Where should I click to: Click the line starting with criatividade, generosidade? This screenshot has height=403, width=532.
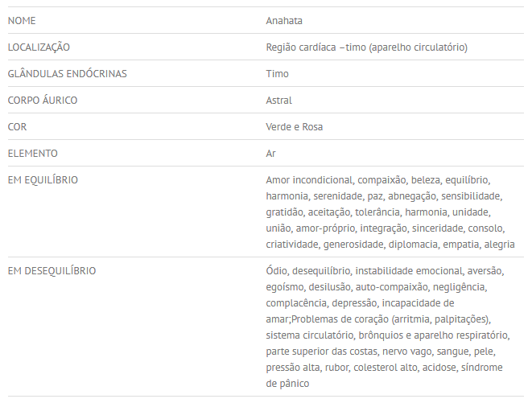click(390, 244)
